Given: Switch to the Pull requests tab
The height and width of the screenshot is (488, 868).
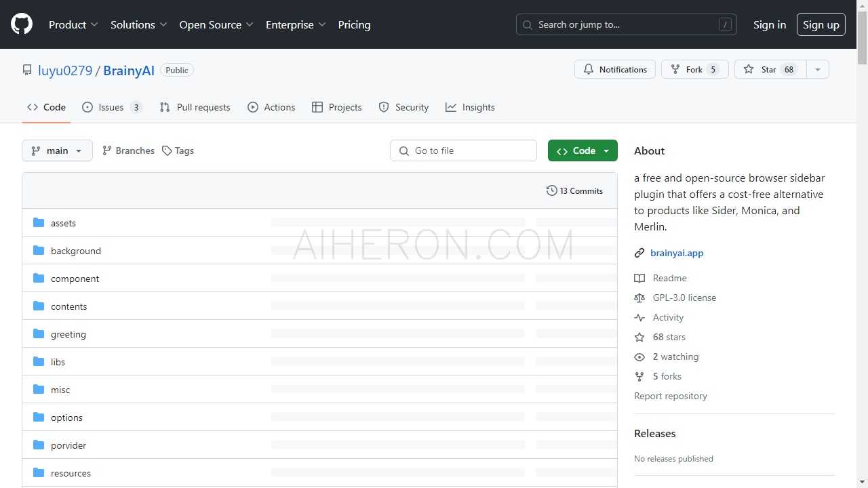Looking at the screenshot, I should tap(195, 107).
